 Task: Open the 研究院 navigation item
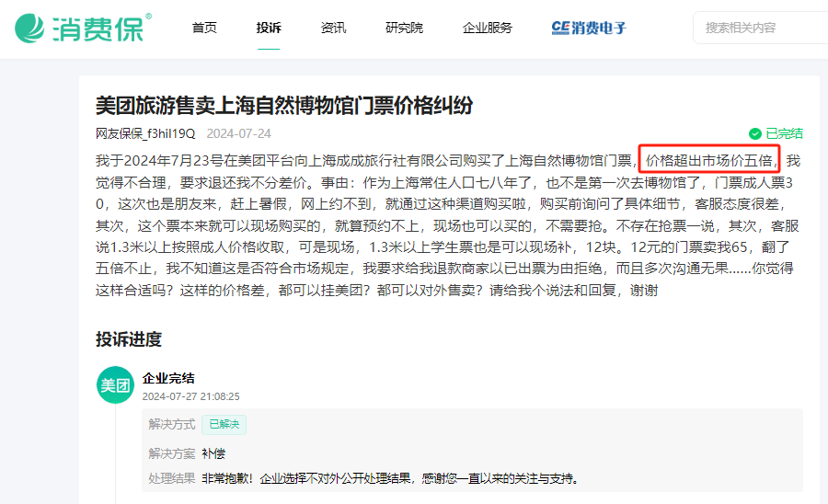click(x=405, y=28)
